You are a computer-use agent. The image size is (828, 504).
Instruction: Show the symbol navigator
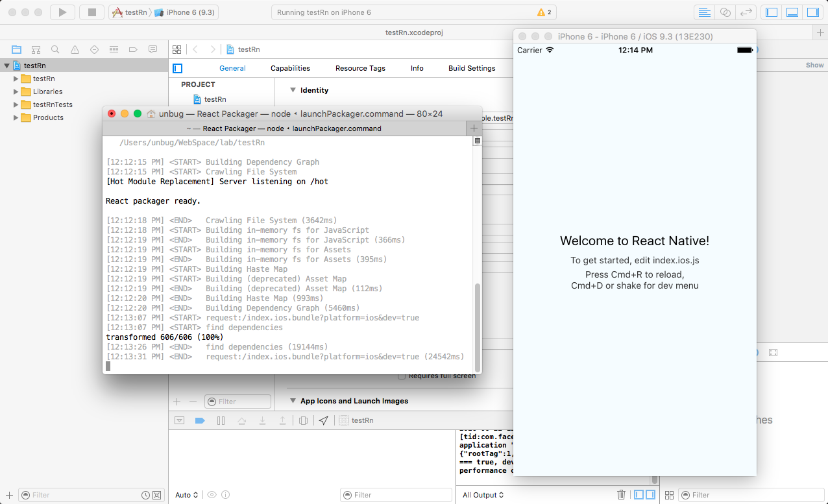(36, 49)
